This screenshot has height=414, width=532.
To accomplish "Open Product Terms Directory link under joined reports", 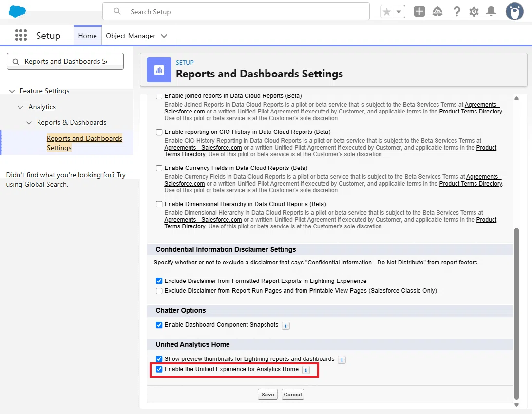I will point(471,112).
